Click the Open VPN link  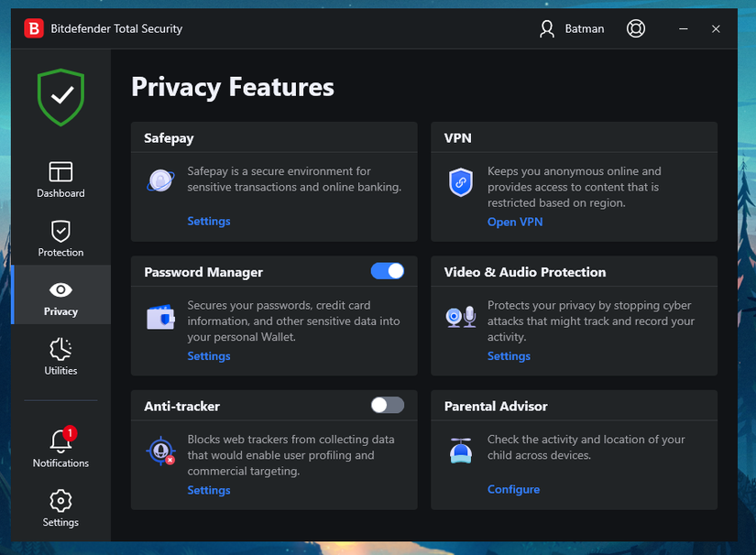tap(515, 223)
